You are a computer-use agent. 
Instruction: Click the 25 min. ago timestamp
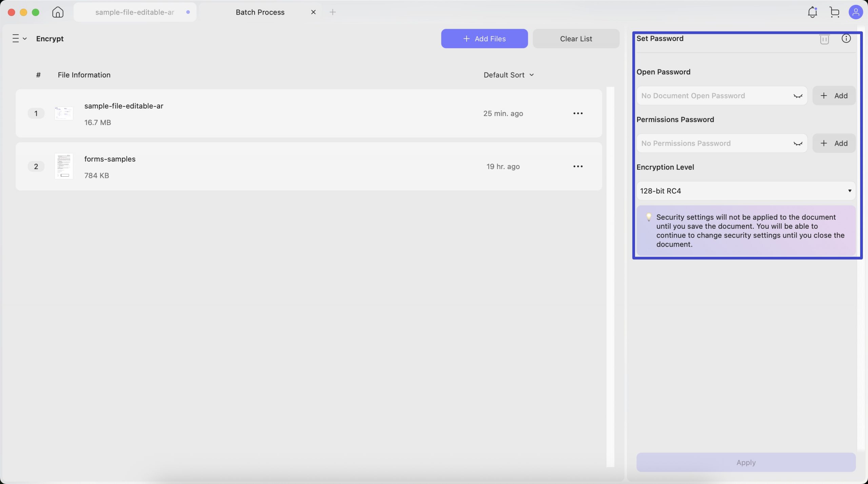503,113
